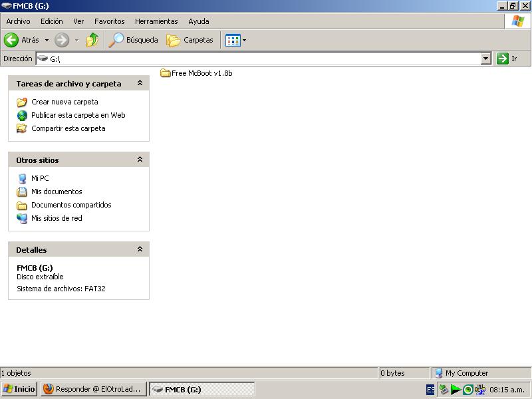
Task: Click the Atrás back arrow icon
Action: tap(11, 40)
